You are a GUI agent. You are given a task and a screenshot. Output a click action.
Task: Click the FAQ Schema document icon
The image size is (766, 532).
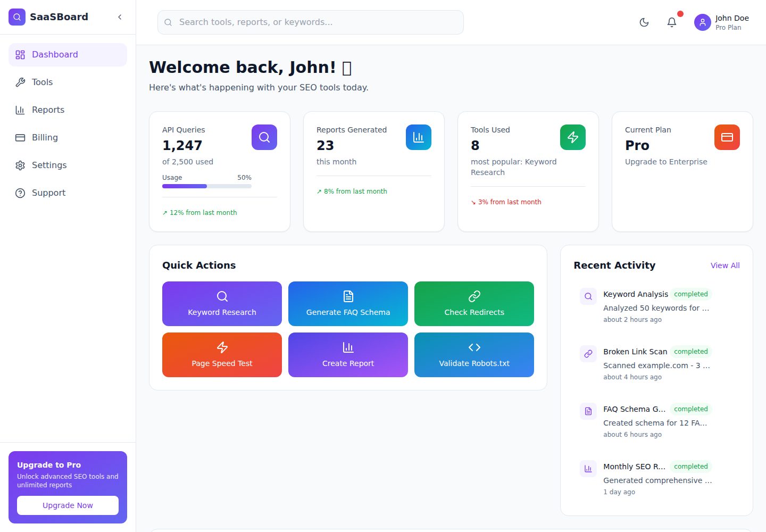click(588, 411)
